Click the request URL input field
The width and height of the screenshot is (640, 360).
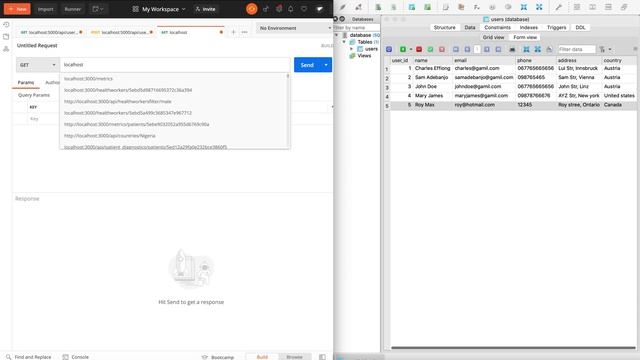click(x=175, y=65)
